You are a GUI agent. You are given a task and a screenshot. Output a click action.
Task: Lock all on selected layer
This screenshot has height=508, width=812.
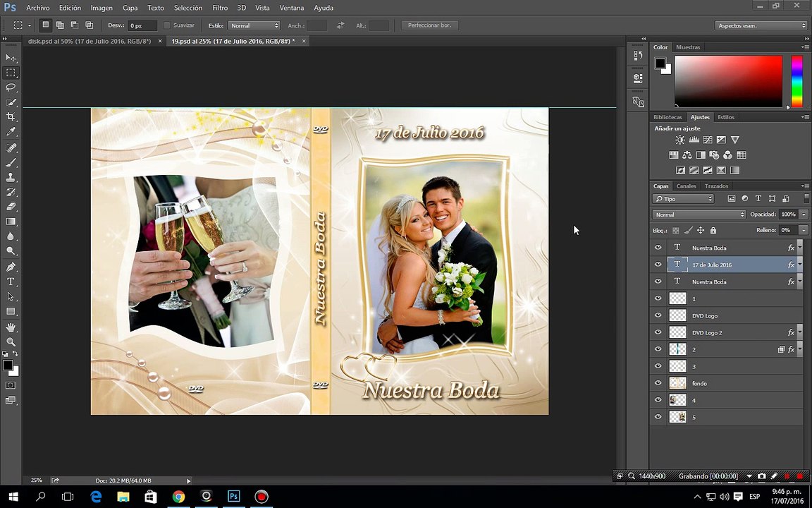click(x=713, y=230)
